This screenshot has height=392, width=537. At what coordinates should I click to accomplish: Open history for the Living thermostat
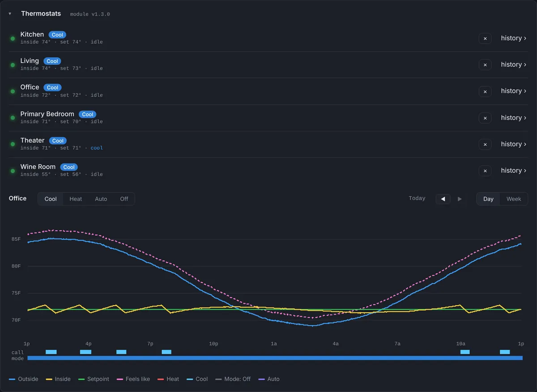(513, 64)
